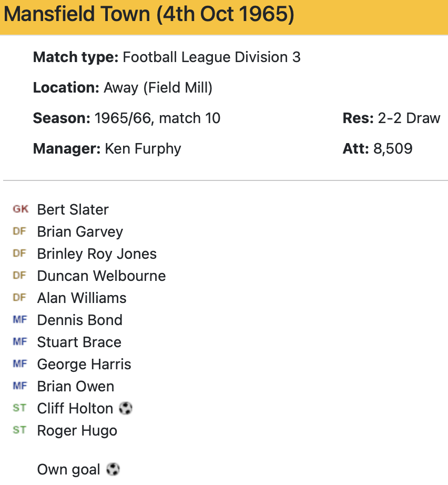Select player Stuart Brace

click(x=79, y=342)
